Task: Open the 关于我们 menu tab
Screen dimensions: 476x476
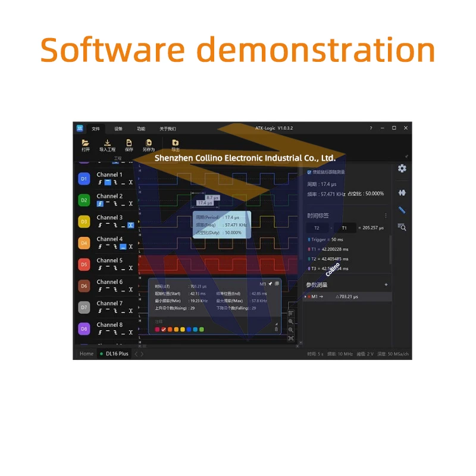Action: 168,129
